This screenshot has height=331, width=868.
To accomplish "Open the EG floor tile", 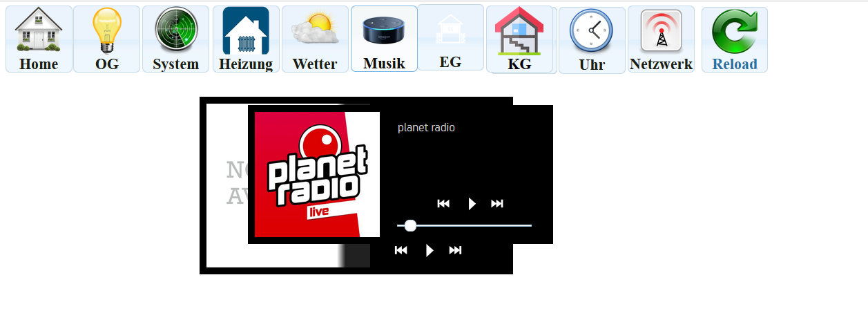I will click(x=450, y=37).
